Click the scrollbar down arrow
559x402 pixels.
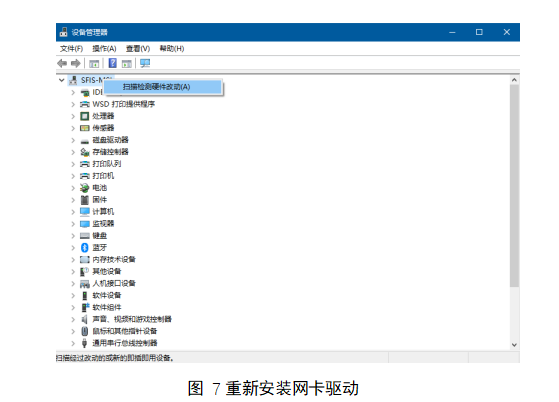(x=514, y=345)
